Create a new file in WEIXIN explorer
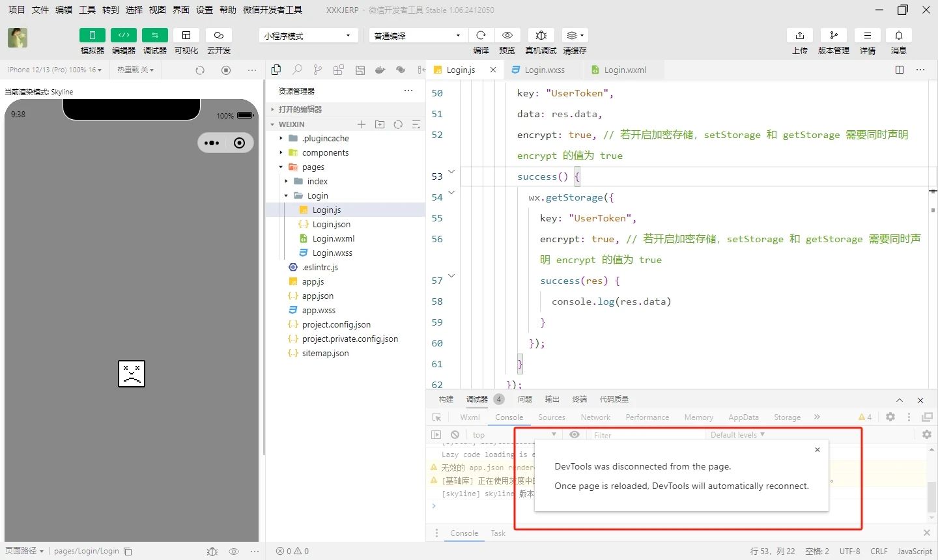Screen dimensions: 938x560 pyautogui.click(x=362, y=124)
